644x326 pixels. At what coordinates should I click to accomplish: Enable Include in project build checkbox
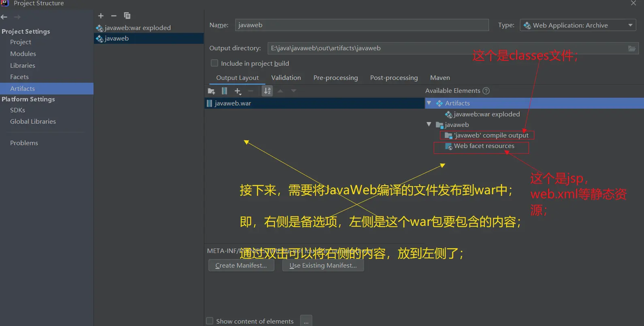(215, 63)
